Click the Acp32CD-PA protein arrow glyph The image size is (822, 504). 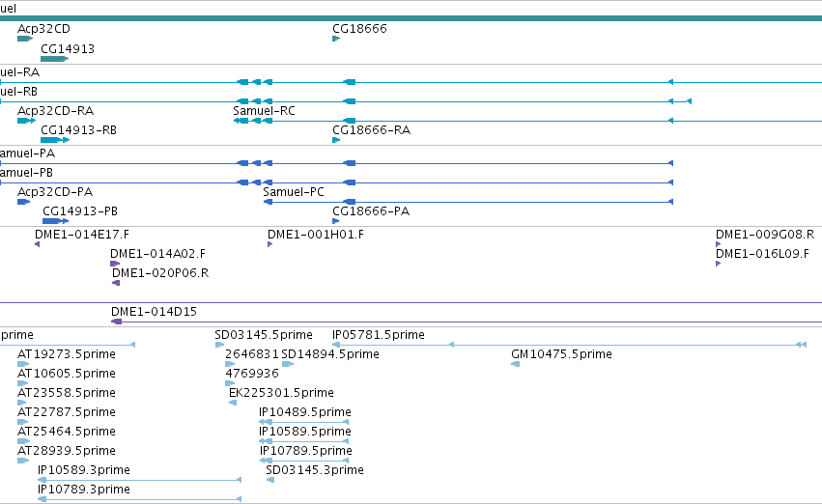coord(23,202)
